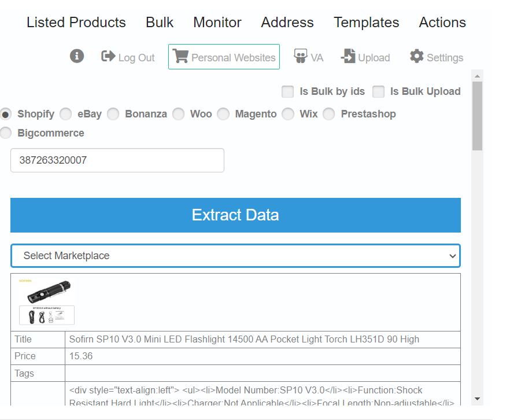Click the Upload label
The height and width of the screenshot is (420, 510).
tap(374, 58)
